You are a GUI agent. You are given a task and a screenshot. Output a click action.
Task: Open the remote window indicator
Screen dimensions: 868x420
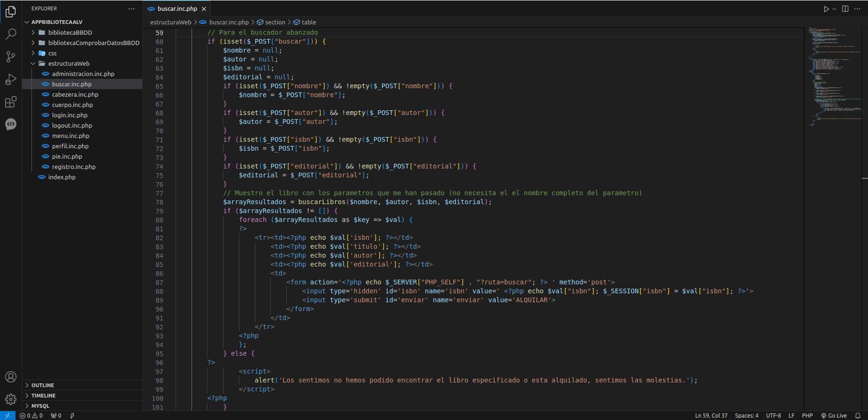(8, 415)
